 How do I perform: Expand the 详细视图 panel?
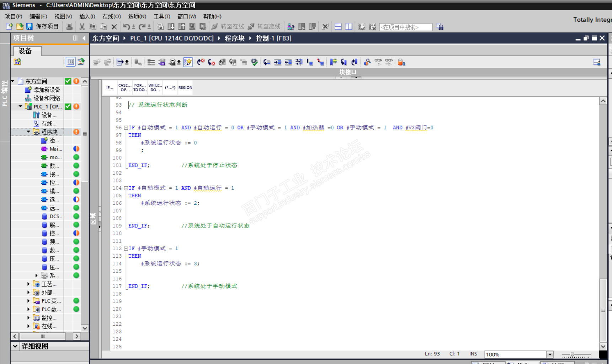[x=15, y=346]
